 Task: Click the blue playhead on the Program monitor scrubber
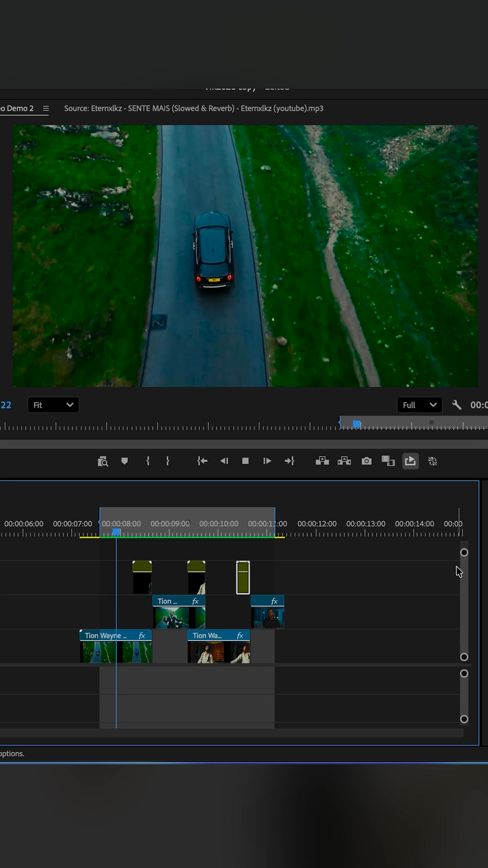pyautogui.click(x=357, y=424)
